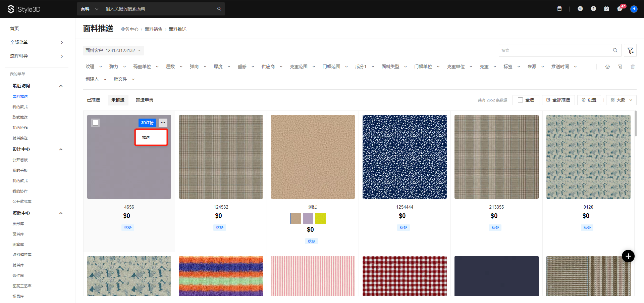Expand the 源文件 filter dropdown
This screenshot has height=303, width=644.
pos(124,79)
